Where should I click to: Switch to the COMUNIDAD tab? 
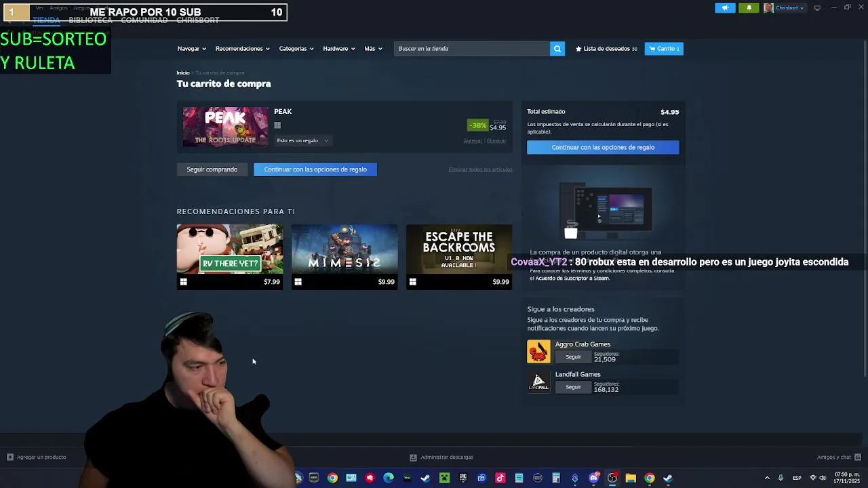[x=144, y=20]
